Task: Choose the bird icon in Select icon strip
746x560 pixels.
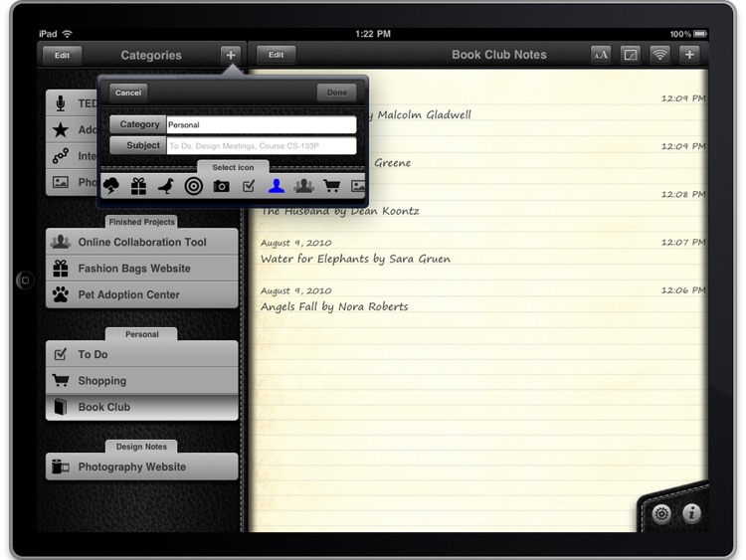Action: [x=166, y=186]
